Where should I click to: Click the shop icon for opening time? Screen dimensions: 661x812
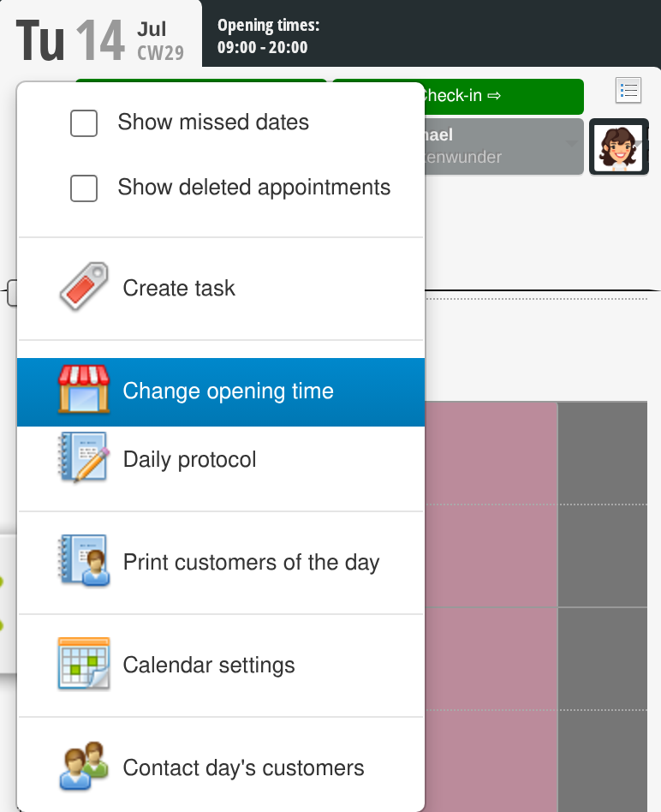[84, 390]
